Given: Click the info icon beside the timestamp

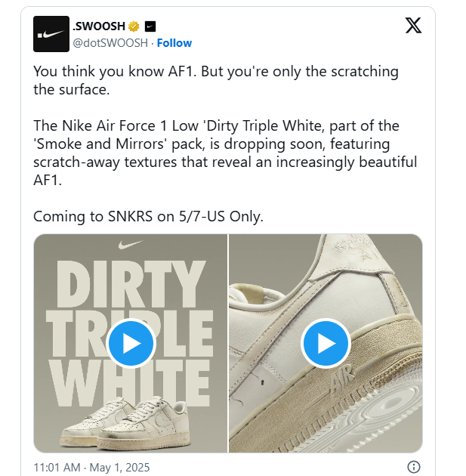Looking at the screenshot, I should coord(414,466).
